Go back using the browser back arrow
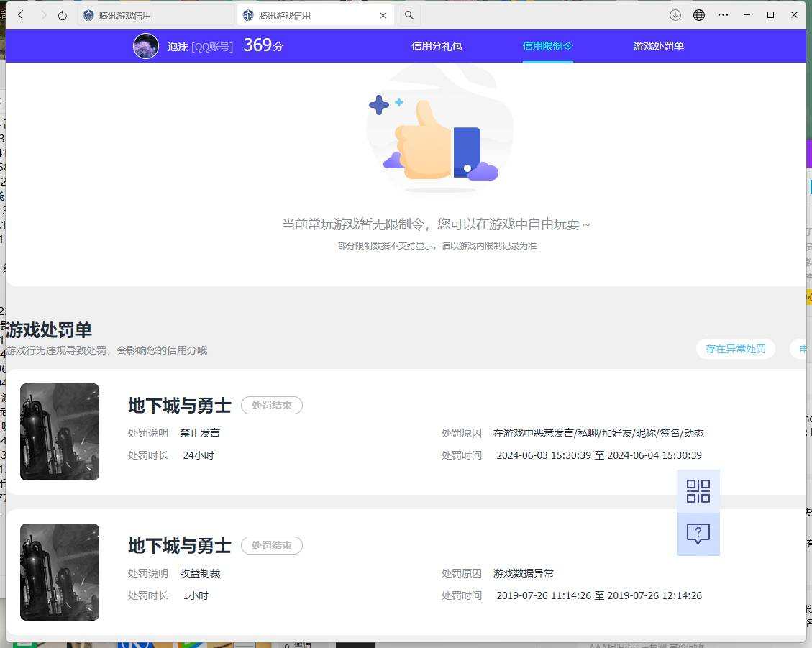Image resolution: width=812 pixels, height=648 pixels. click(x=21, y=15)
